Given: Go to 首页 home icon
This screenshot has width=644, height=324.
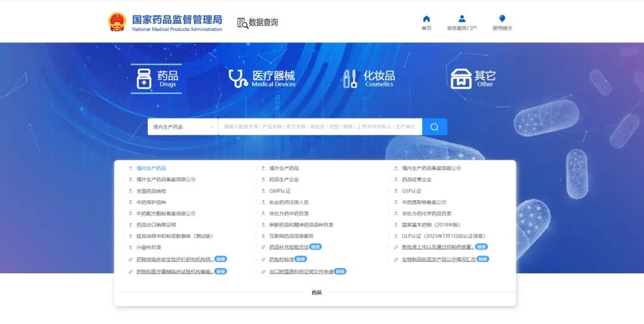Looking at the screenshot, I should coord(426,19).
